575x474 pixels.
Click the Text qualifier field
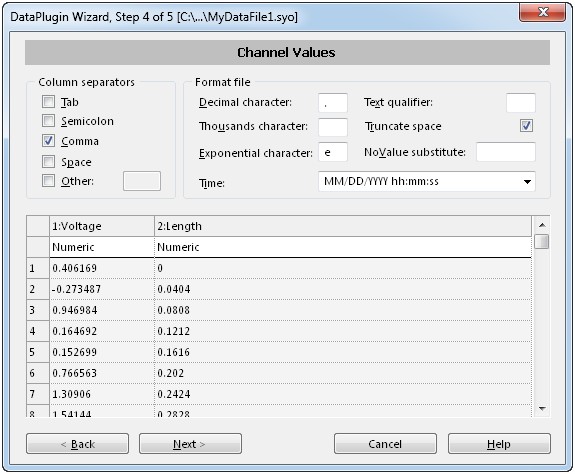[521, 103]
